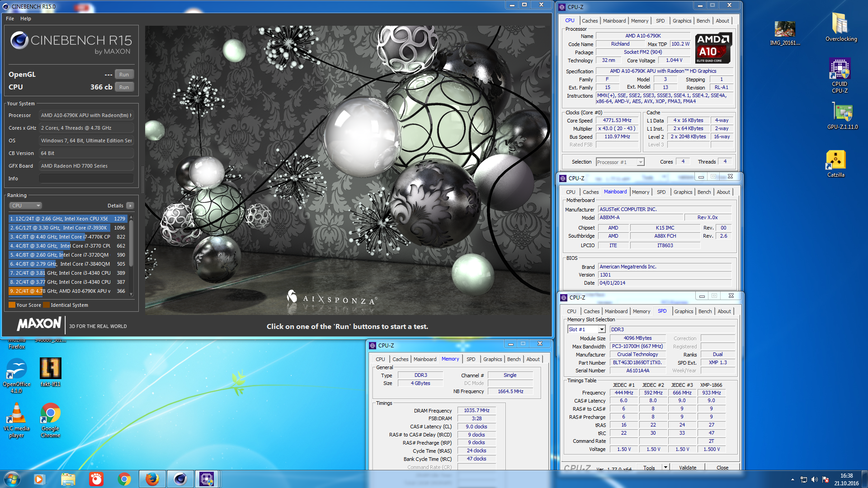Open Mainboard tab in CPU-Z Memory window
868x488 pixels.
pos(425,359)
